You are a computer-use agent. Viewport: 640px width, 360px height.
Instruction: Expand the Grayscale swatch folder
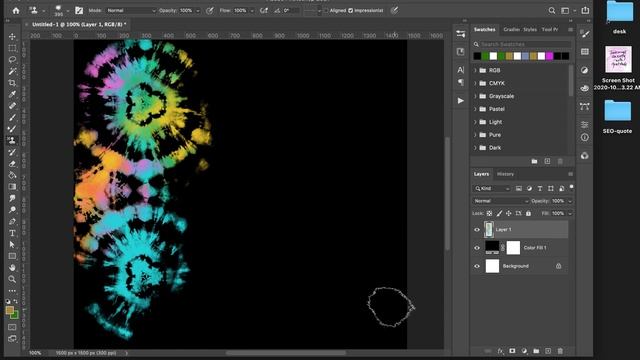tap(476, 96)
